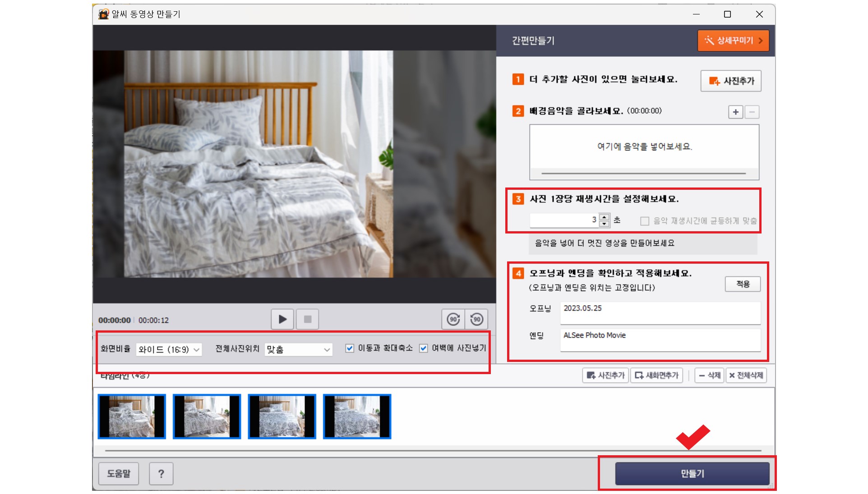Toggle 이동과 확대축소 checkbox
The image size is (868, 494).
(350, 348)
